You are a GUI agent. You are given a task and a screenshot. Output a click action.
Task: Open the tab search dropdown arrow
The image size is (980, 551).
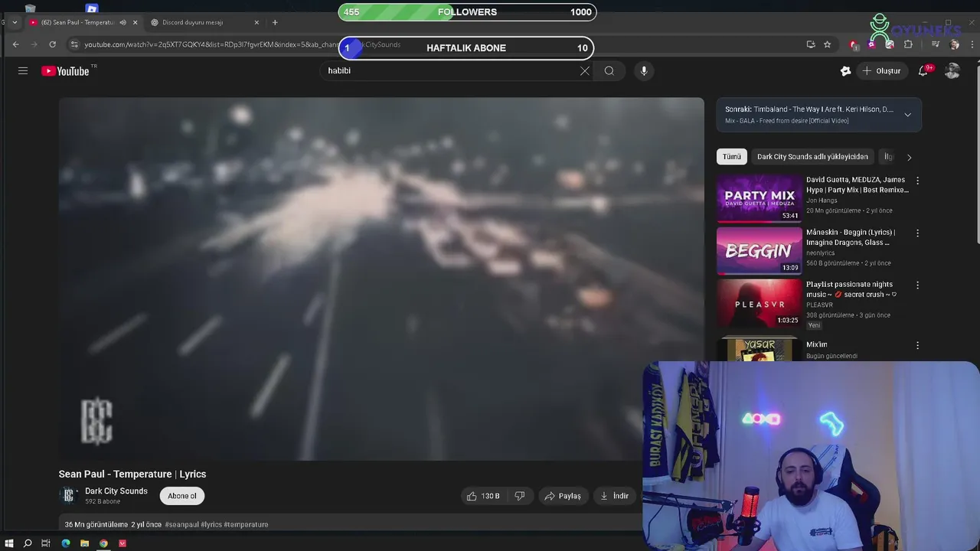click(15, 22)
